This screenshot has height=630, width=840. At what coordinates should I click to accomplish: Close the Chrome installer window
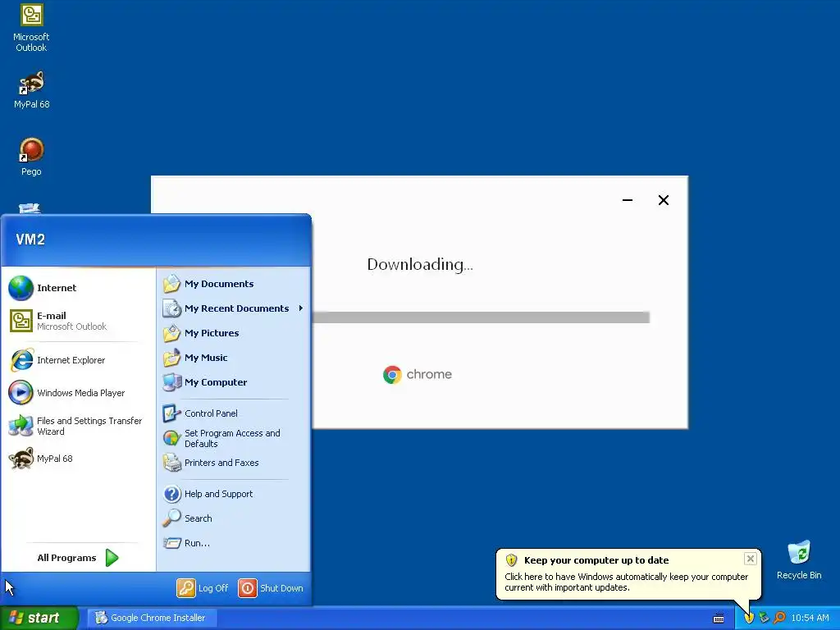coord(663,200)
